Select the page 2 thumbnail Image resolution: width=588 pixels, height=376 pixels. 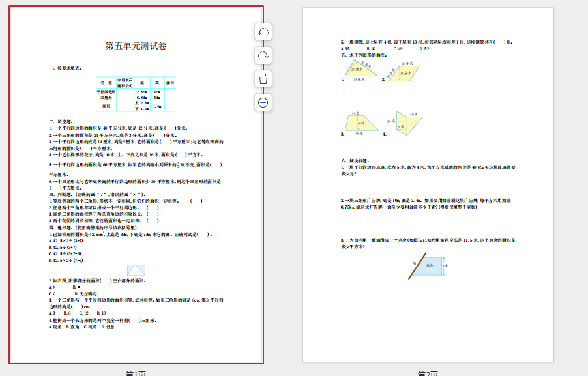coord(428,184)
